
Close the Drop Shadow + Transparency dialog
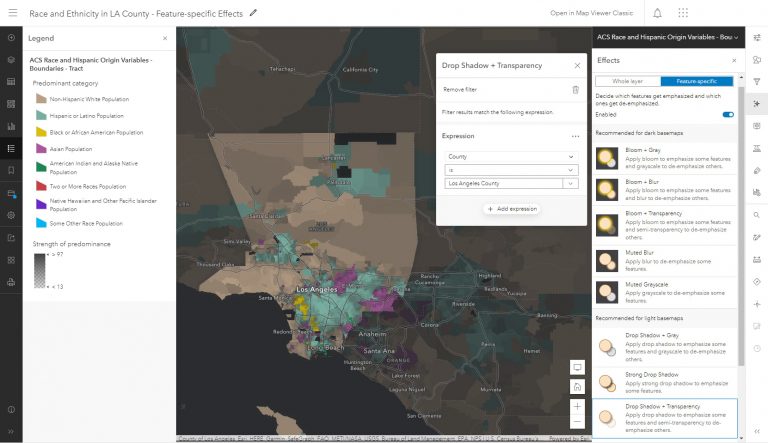click(577, 66)
